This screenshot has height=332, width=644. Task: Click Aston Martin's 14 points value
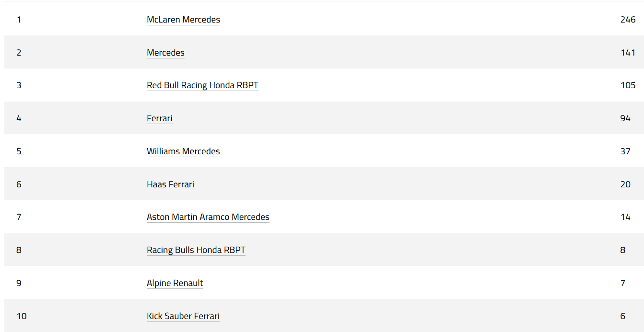coord(625,217)
